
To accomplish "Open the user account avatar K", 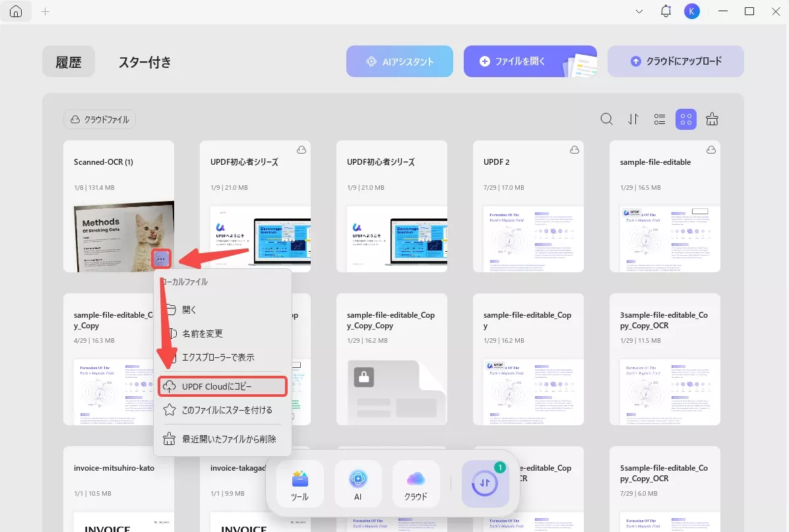I will pos(692,11).
